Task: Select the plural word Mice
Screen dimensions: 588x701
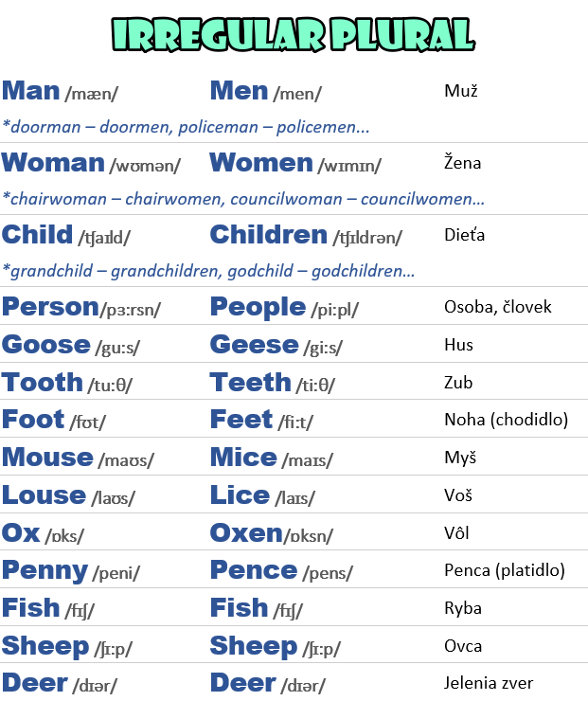Action: pyautogui.click(x=243, y=458)
